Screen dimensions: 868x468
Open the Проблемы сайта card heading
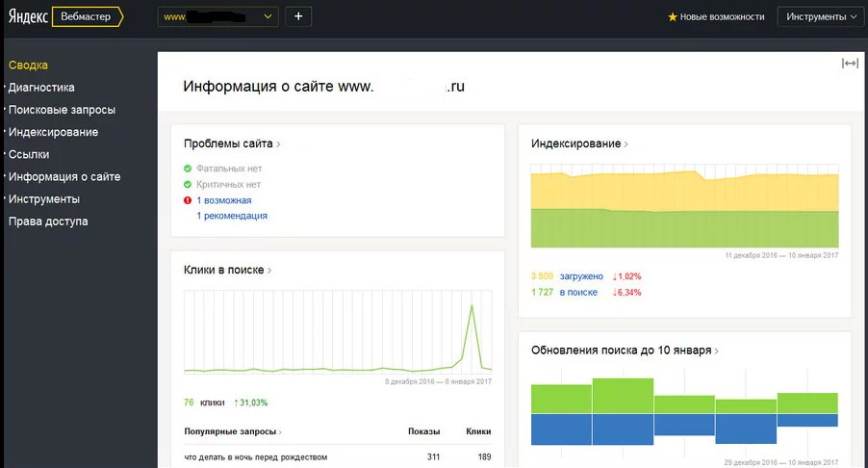tap(228, 143)
